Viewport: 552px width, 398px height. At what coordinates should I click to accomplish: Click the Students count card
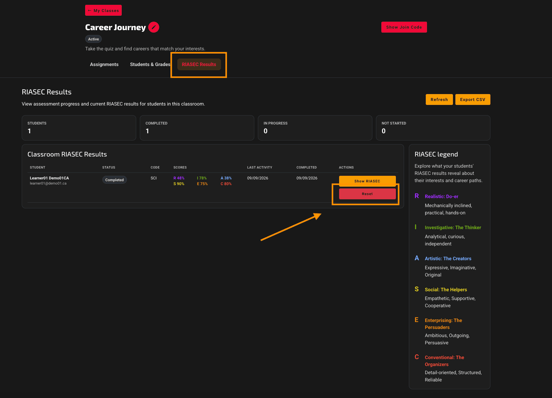pyautogui.click(x=79, y=128)
